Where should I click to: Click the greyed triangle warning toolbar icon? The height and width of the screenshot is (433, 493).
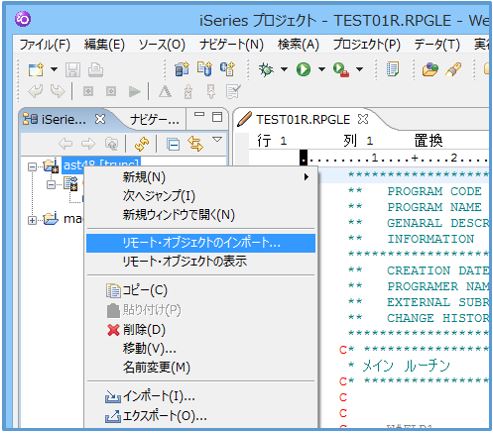click(165, 91)
